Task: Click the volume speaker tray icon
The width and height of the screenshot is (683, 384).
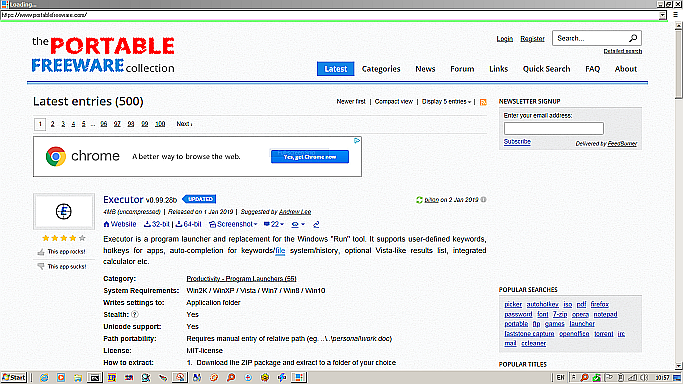Action: click(x=645, y=377)
